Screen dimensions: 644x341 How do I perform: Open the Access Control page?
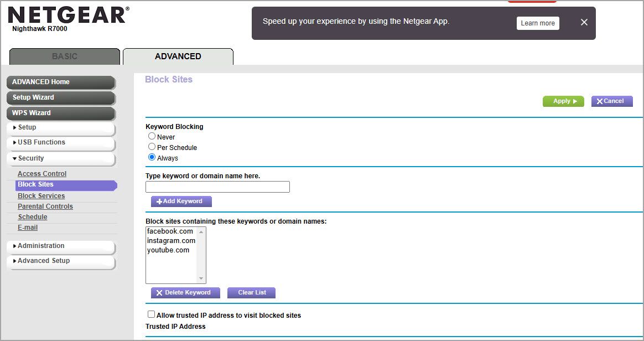tap(42, 173)
